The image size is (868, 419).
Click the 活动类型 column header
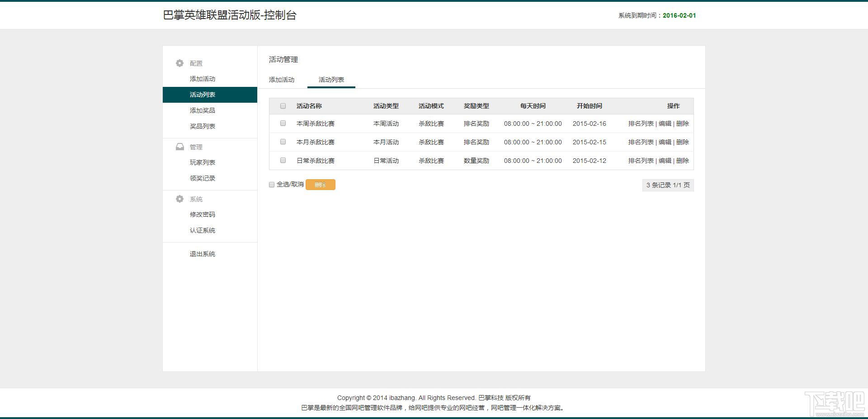[386, 106]
